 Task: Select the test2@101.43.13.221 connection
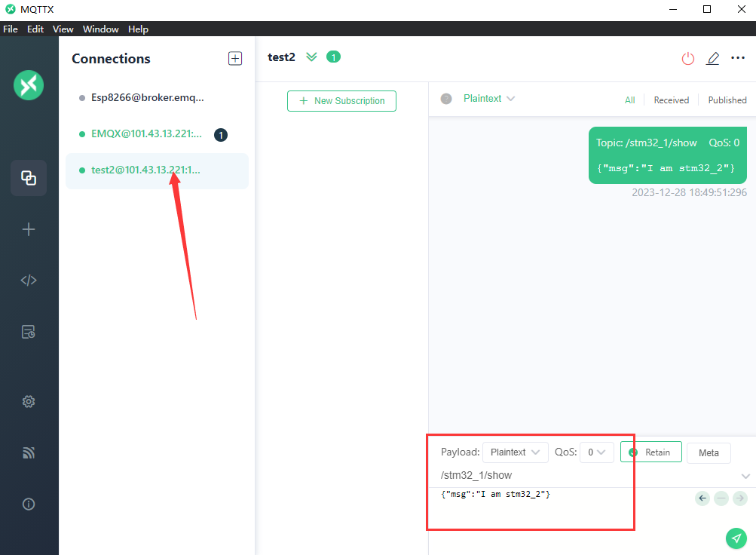[157, 170]
